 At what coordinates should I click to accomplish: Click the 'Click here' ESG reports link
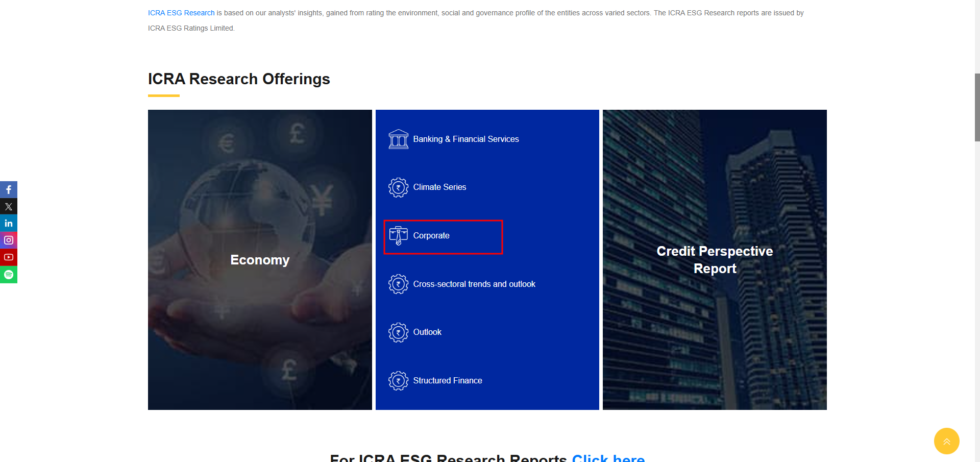[x=608, y=457]
